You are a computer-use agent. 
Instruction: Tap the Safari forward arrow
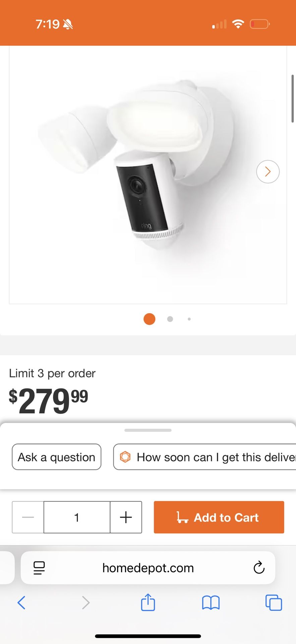point(86,602)
